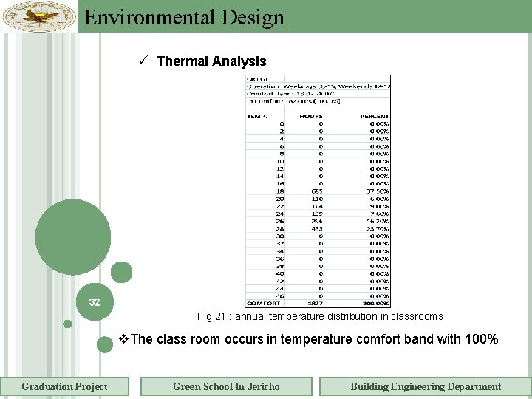Click the 139 hours cell

click(x=317, y=214)
